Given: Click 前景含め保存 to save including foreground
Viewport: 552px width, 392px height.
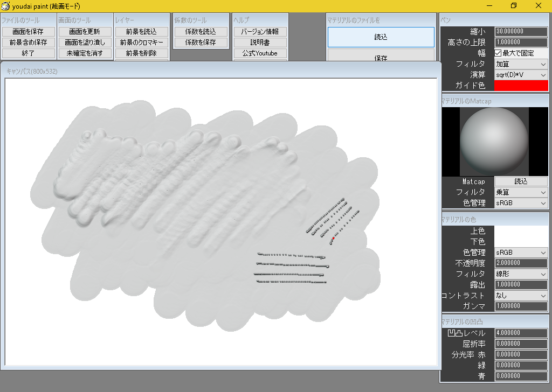Looking at the screenshot, I should (x=28, y=43).
